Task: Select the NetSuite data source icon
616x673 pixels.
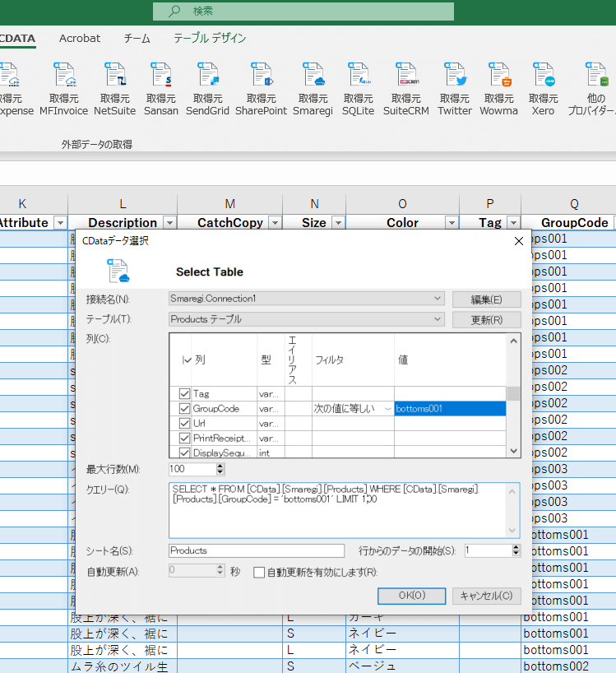Action: point(114,77)
